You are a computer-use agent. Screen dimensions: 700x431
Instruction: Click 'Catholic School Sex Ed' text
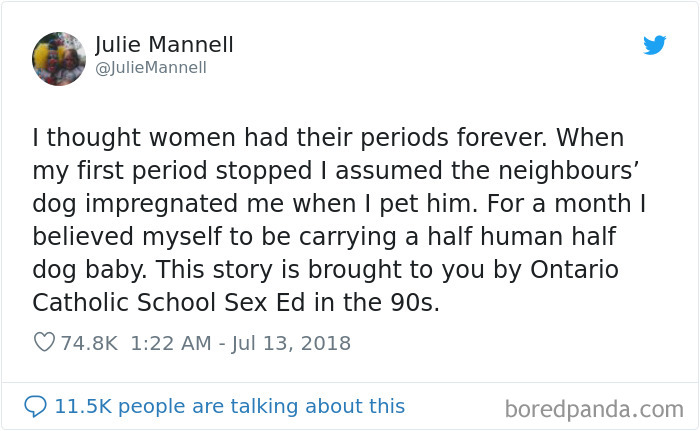pyautogui.click(x=176, y=303)
